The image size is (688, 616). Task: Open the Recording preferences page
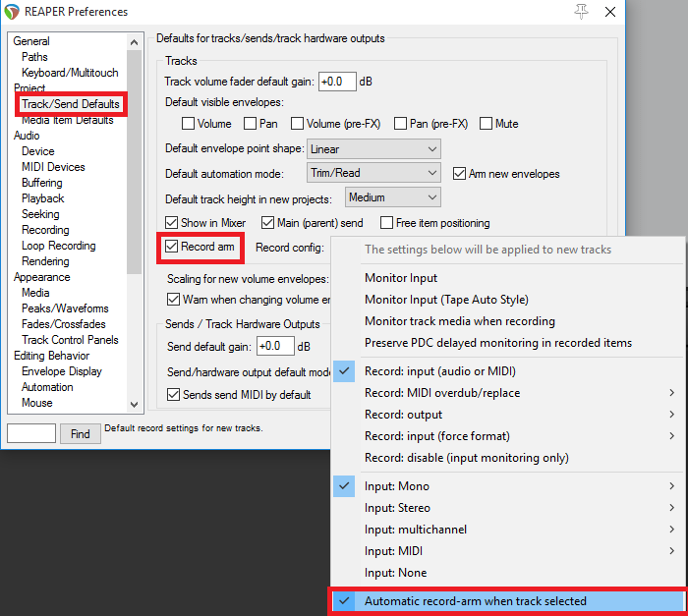[x=45, y=230]
